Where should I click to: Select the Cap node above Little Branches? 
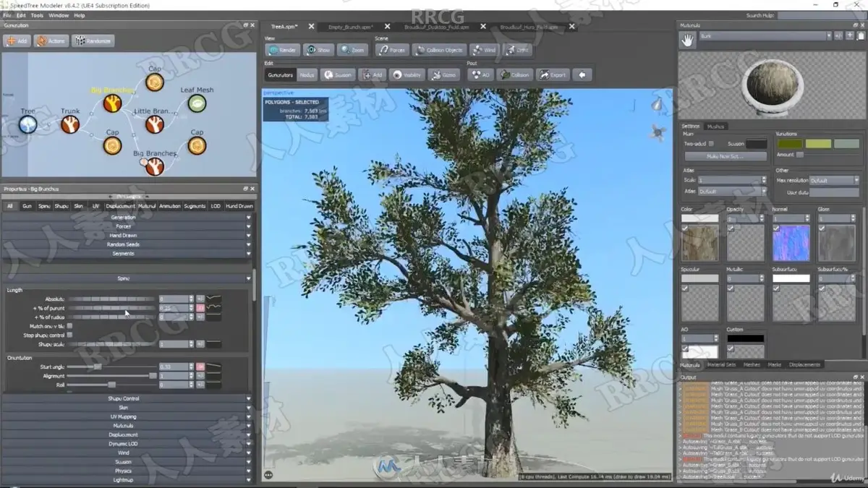pos(154,82)
